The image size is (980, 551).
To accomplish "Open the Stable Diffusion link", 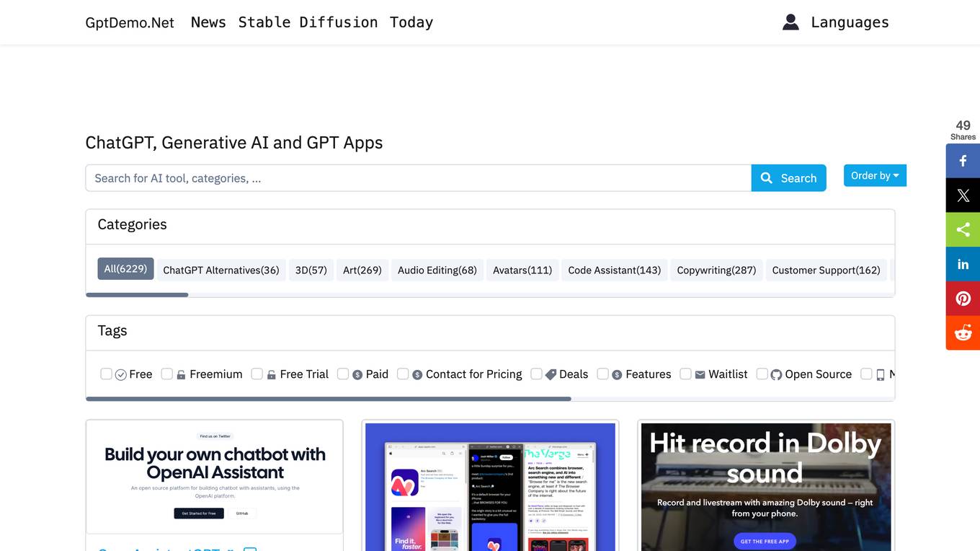I will tap(308, 22).
